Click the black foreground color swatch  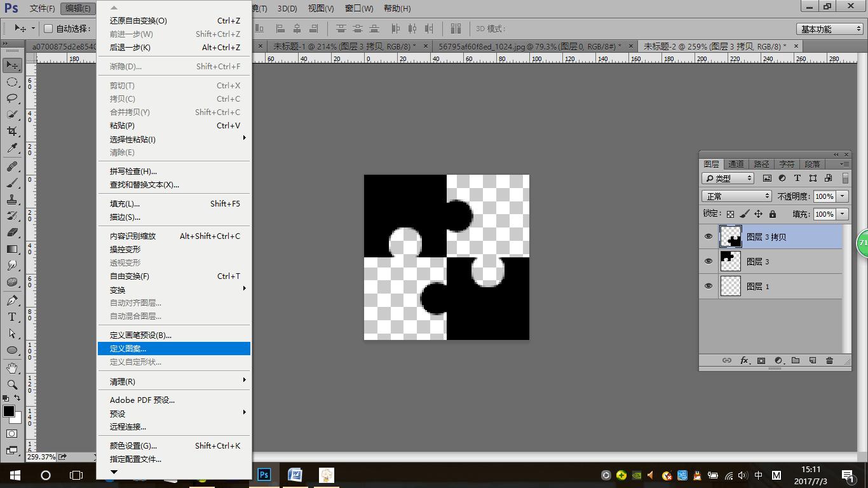tap(8, 411)
